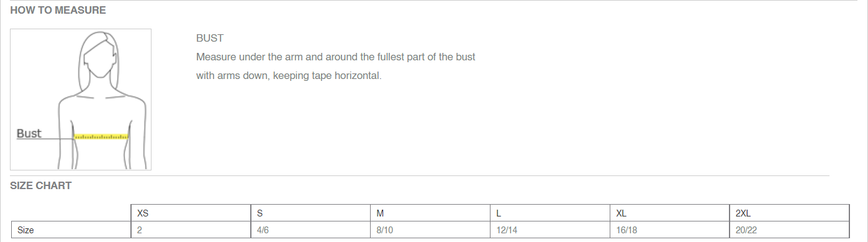The width and height of the screenshot is (868, 242).
Task: Click the bust measurement illustration
Action: tap(81, 100)
